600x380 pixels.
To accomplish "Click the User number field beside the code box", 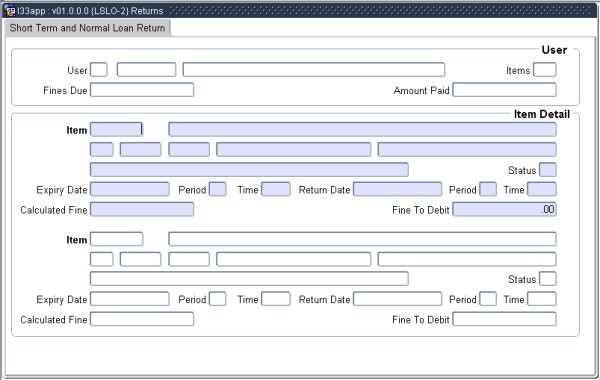I will [x=146, y=70].
